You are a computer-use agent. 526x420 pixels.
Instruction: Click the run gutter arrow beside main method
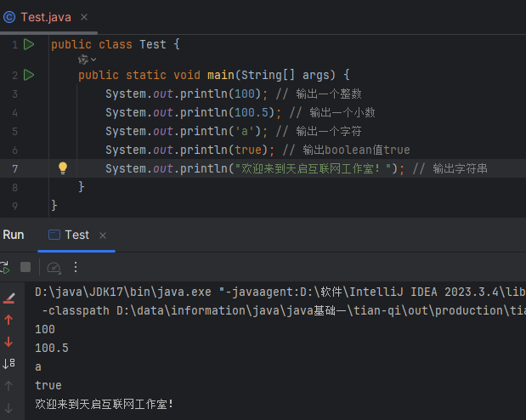click(29, 75)
